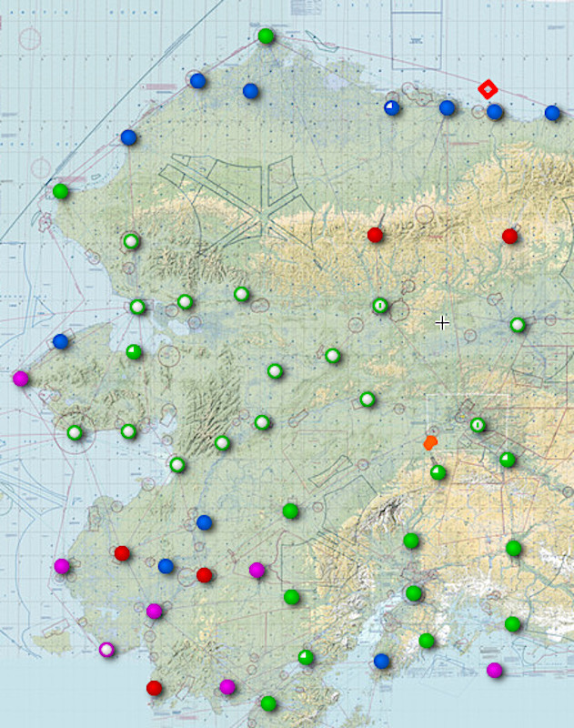Select the orange pentagon marker
Image resolution: width=574 pixels, height=728 pixels.
click(x=430, y=442)
